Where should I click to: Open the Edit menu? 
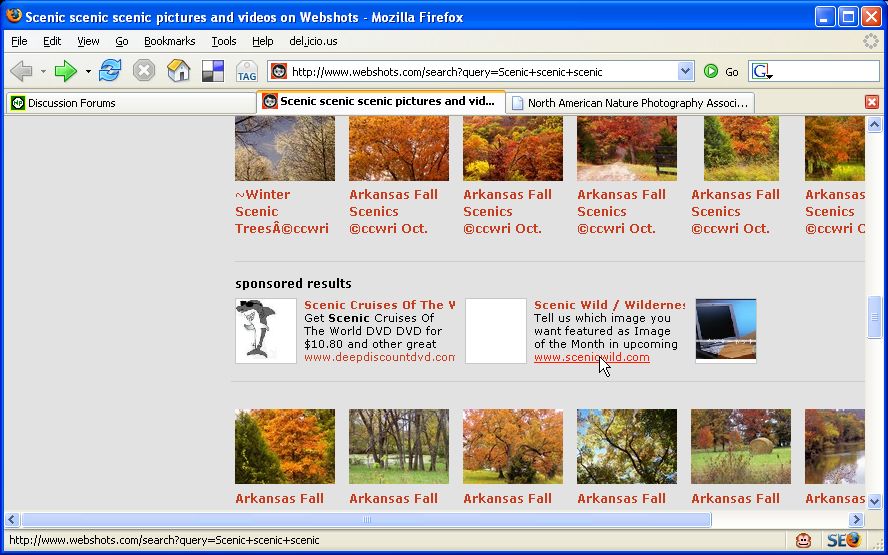tap(52, 41)
